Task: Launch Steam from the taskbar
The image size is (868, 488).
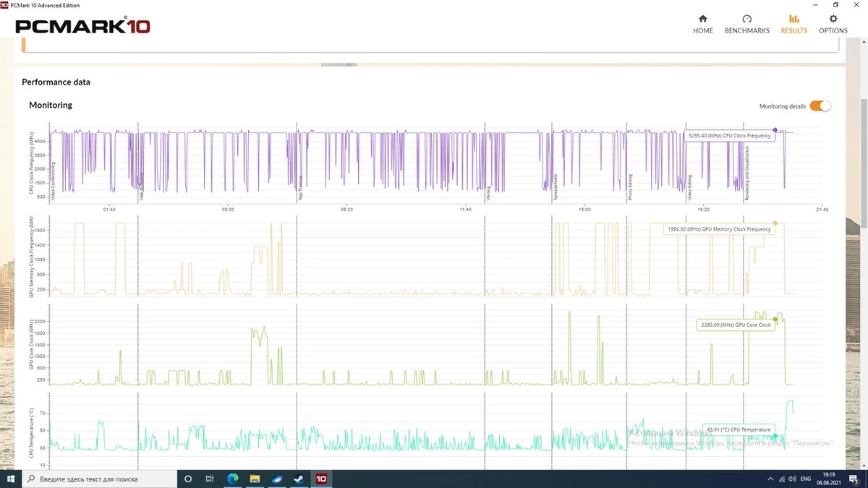Action: tap(299, 479)
